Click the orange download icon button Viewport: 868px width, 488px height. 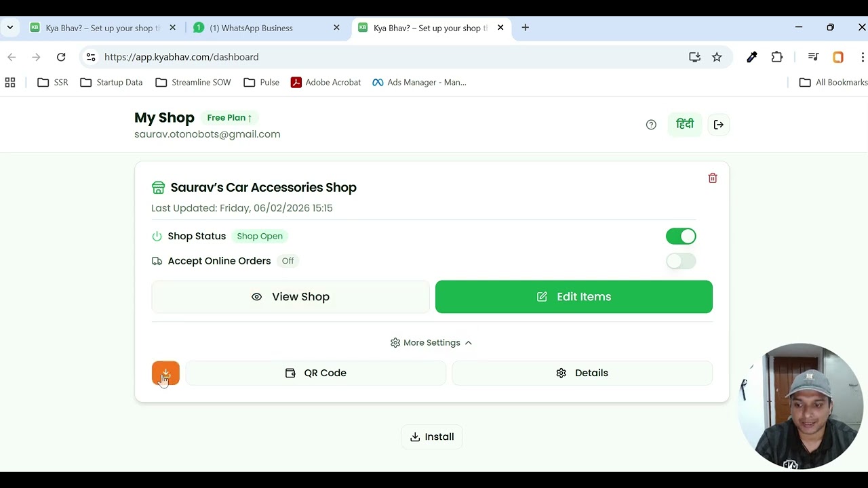click(x=165, y=373)
